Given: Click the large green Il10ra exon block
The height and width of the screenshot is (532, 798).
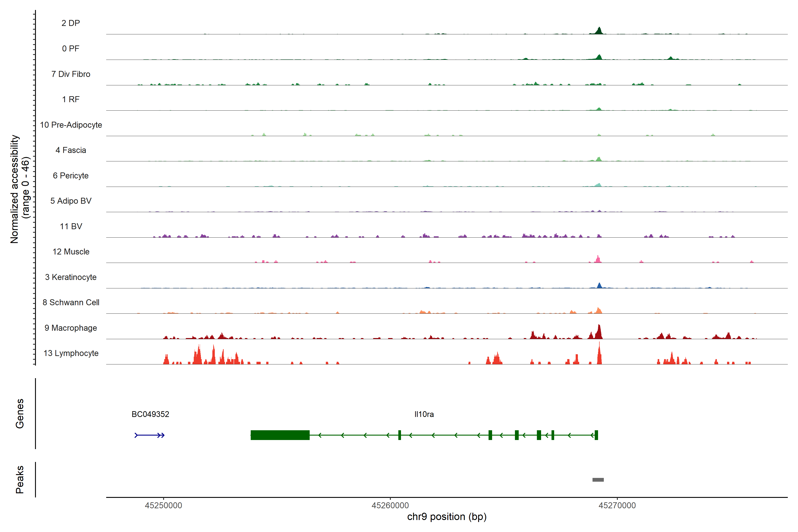Looking at the screenshot, I should 280,435.
